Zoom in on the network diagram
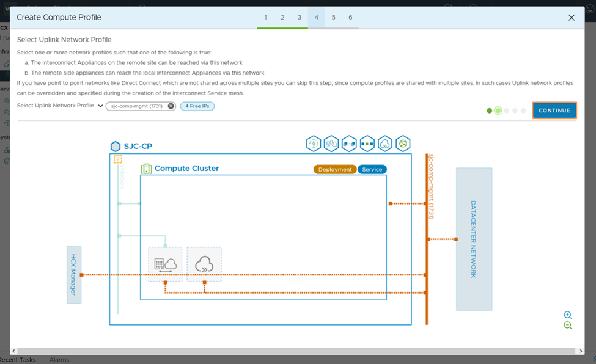 pos(568,315)
